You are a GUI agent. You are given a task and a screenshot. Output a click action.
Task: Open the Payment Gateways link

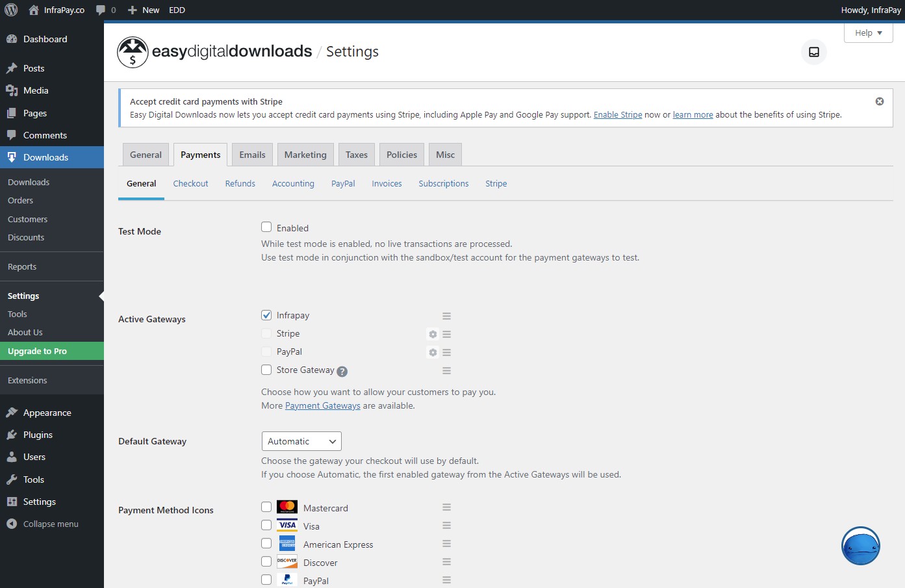[x=323, y=406]
